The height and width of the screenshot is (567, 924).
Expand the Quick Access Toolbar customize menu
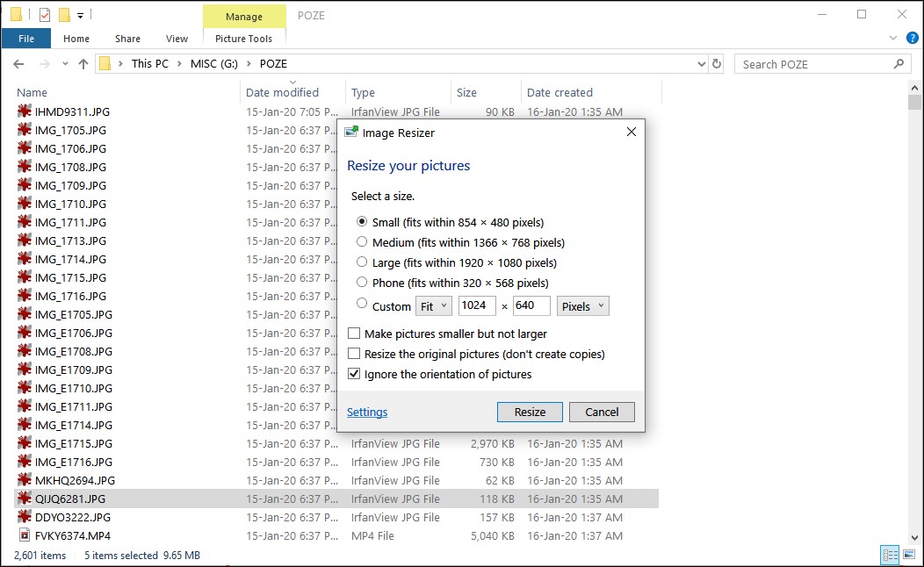coord(79,15)
